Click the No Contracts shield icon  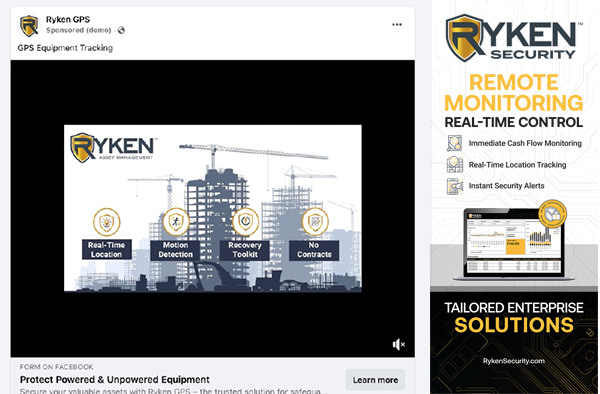(315, 221)
